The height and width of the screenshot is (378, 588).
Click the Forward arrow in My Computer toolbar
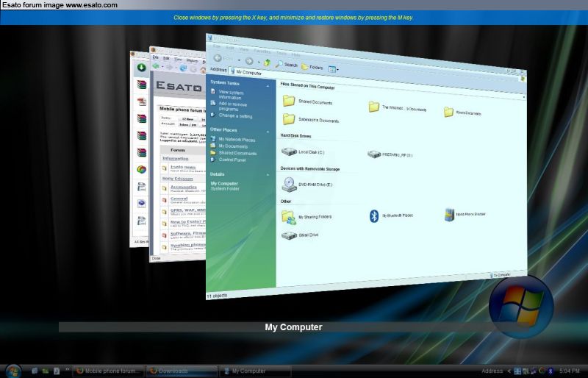(249, 61)
